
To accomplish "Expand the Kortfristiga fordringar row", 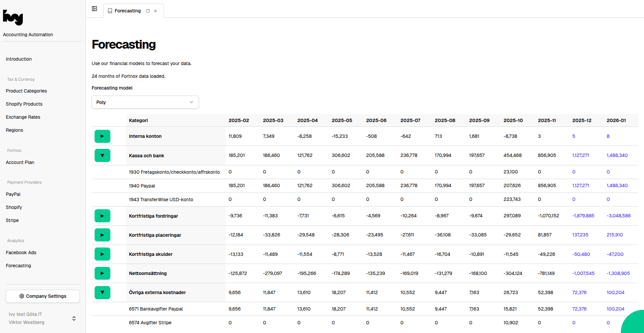I will point(102,216).
